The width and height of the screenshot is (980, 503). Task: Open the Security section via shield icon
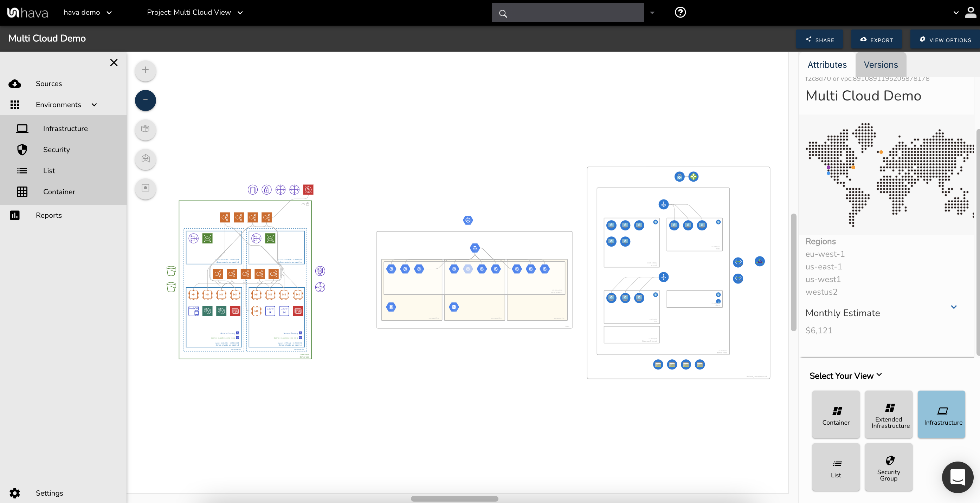pyautogui.click(x=22, y=149)
